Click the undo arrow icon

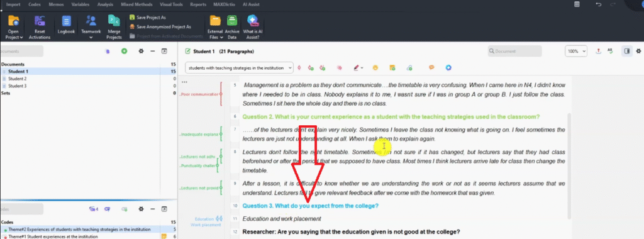599,4
